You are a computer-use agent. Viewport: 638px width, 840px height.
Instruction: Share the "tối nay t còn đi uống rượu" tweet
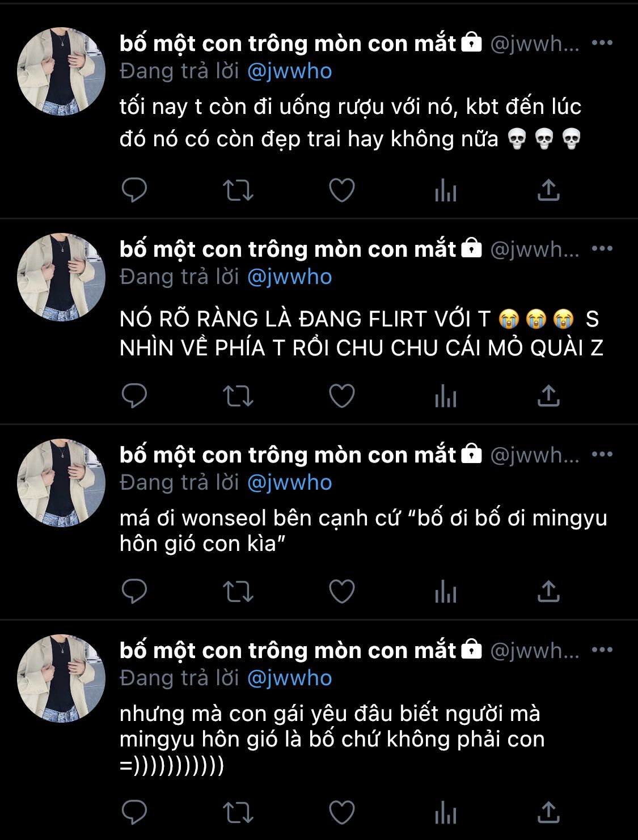(x=548, y=190)
